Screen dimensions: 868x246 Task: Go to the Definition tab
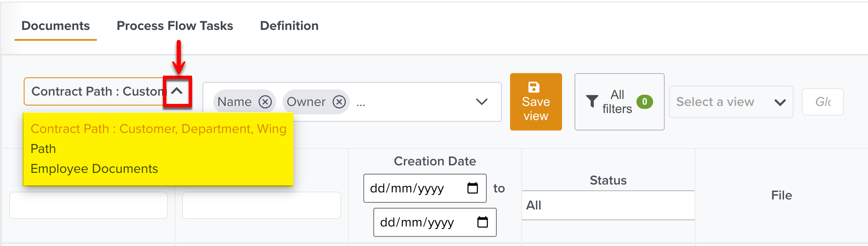[x=289, y=26]
